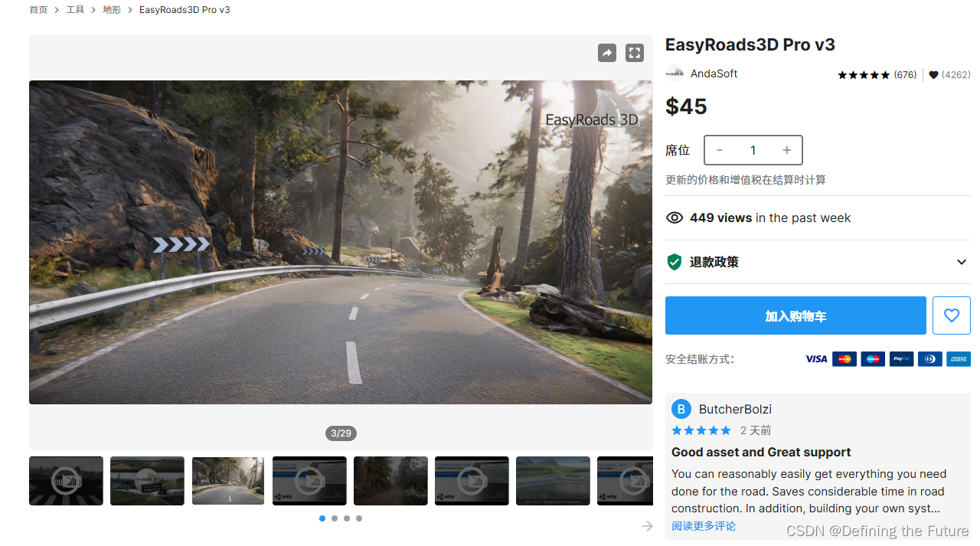This screenshot has height=546, width=980.
Task: Open the AndaSoft publisher link
Action: coord(714,74)
